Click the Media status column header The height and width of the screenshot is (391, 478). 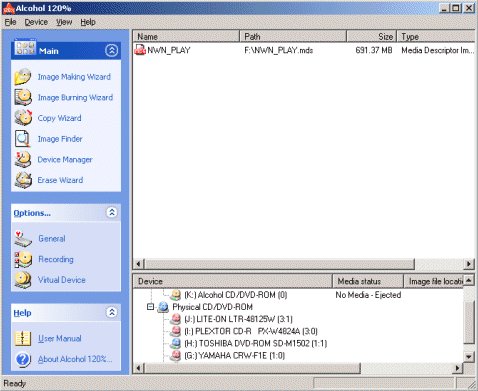point(368,281)
